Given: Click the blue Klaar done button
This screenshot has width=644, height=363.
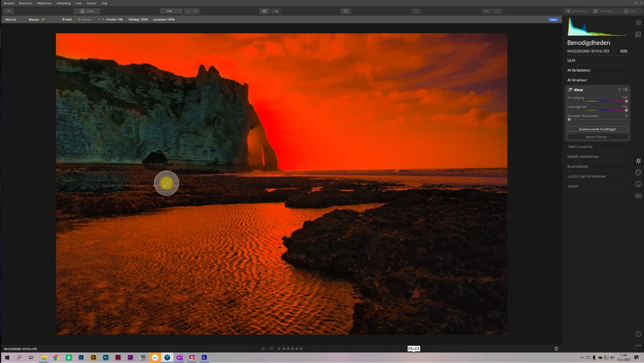Looking at the screenshot, I should 553,20.
